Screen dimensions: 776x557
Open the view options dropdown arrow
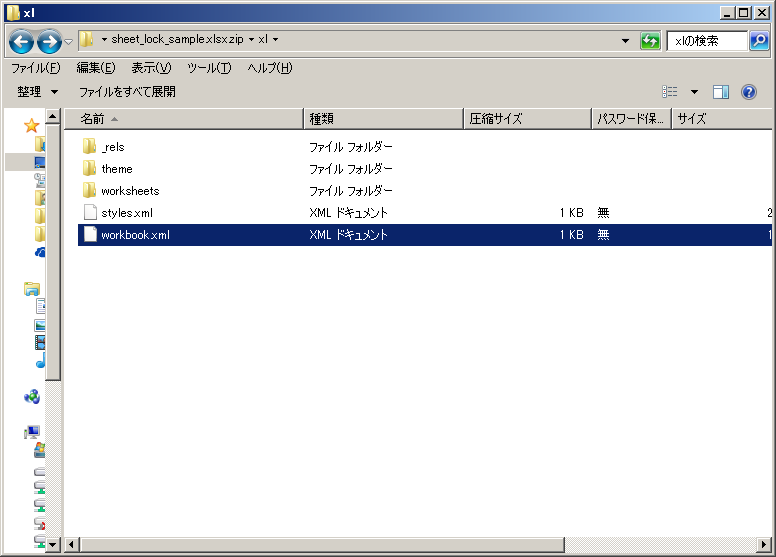[x=694, y=92]
